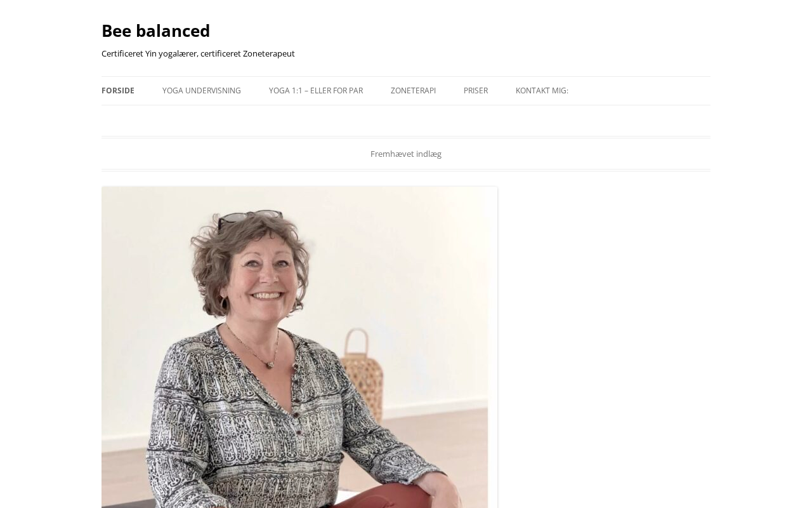Open the Bee balanced site title link
This screenshot has height=508, width=812.
click(155, 30)
